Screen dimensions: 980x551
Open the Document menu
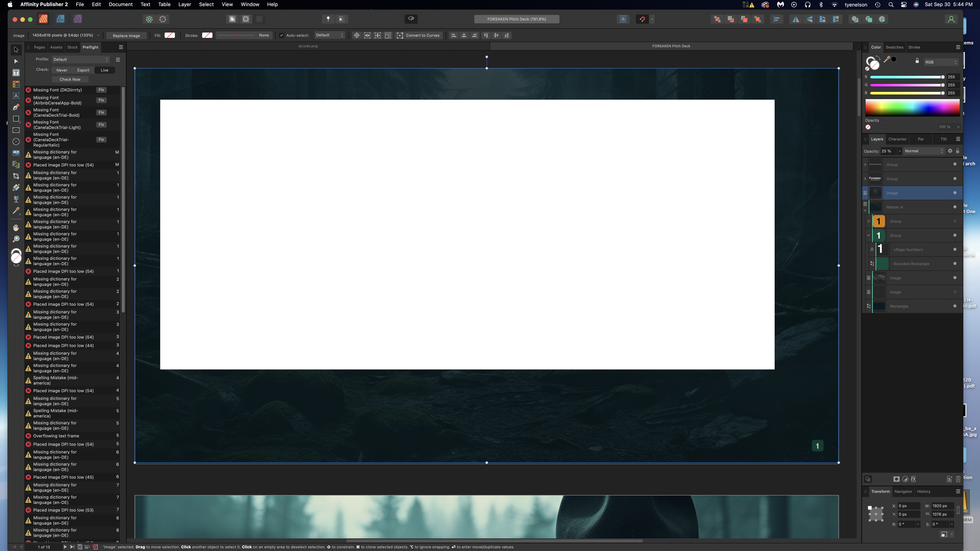point(120,5)
